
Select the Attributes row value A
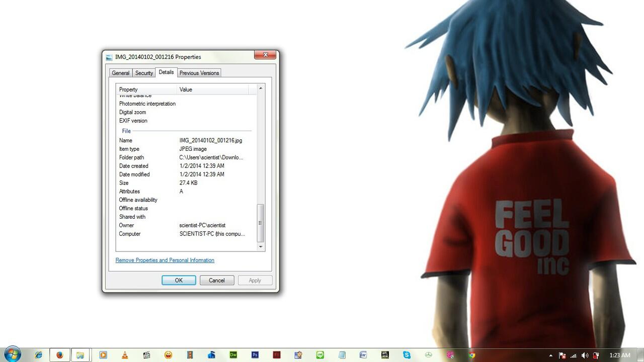[x=182, y=192]
